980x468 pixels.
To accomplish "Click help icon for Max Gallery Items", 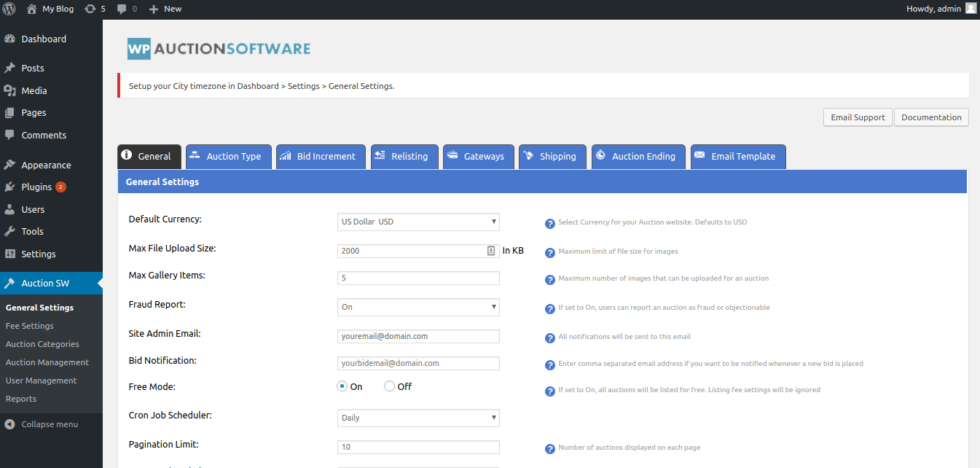I will pos(550,279).
